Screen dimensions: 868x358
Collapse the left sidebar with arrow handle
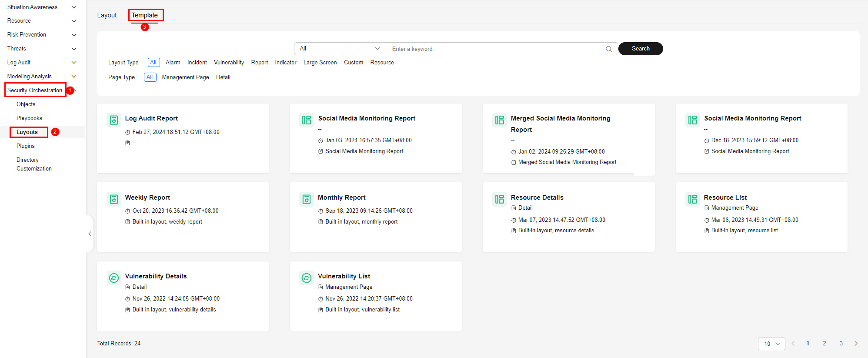click(x=90, y=234)
